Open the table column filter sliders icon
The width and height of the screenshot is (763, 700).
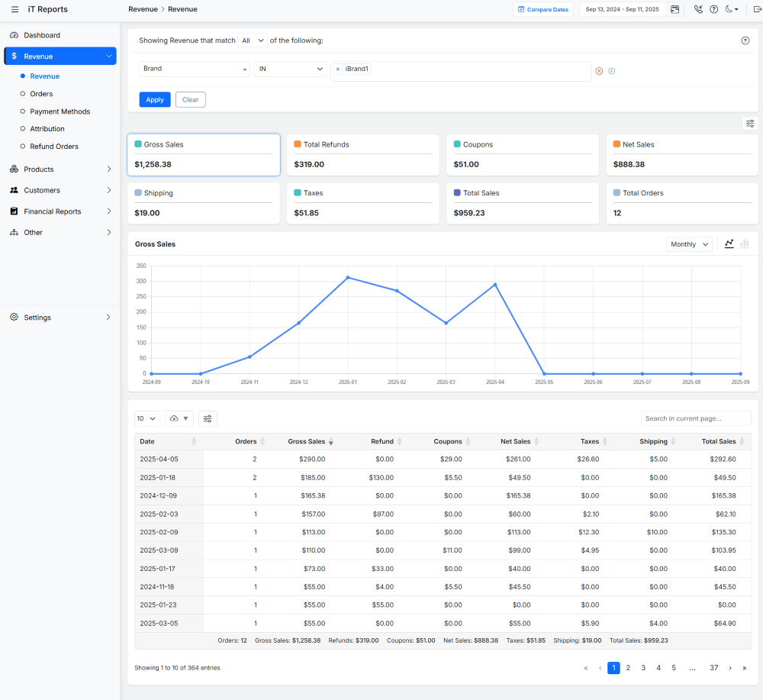(x=208, y=418)
